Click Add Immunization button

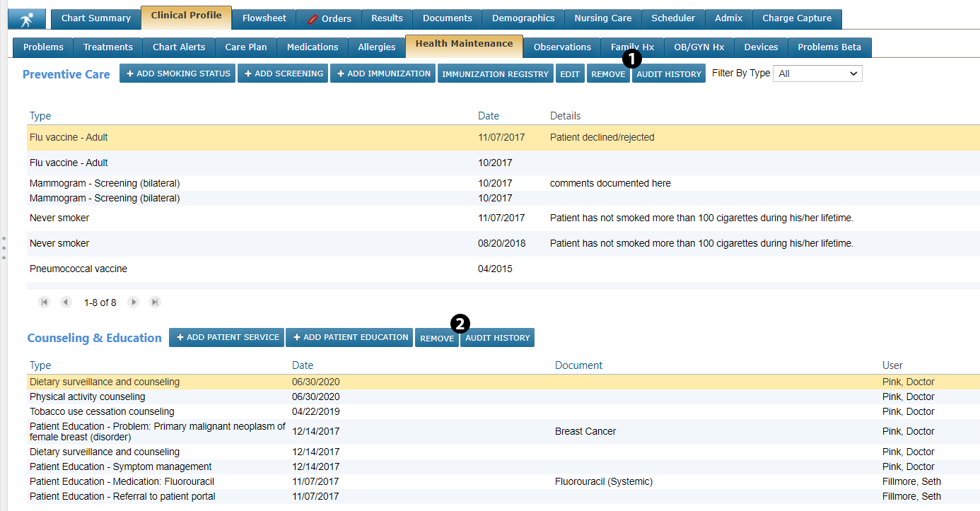[383, 74]
